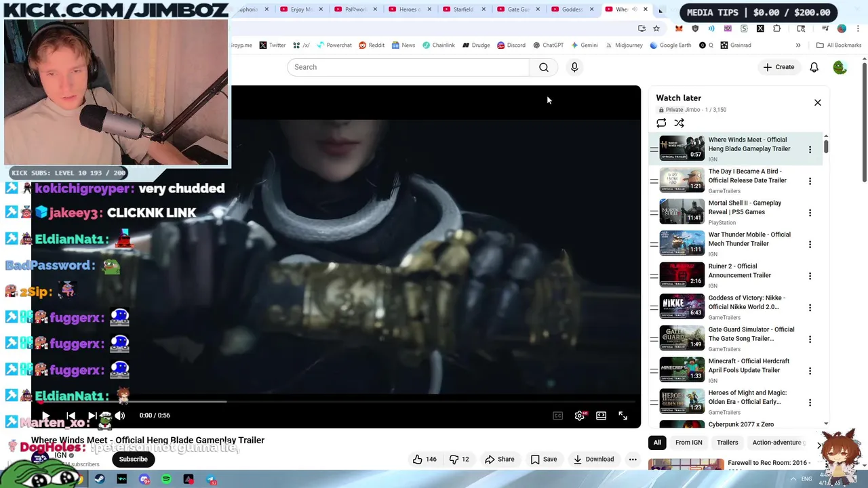
Task: Dislike the video with 12 dislikes
Action: coord(460,459)
